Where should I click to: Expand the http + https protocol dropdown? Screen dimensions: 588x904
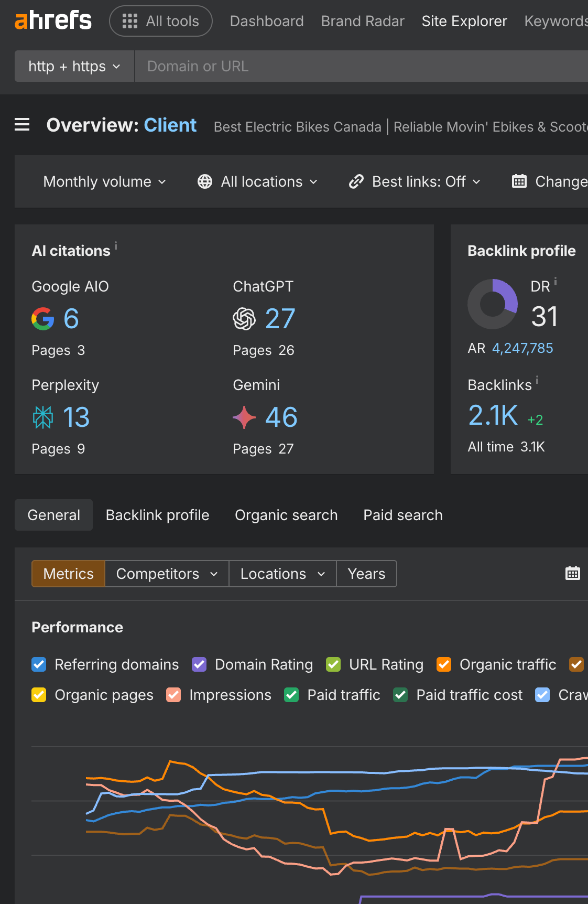74,66
